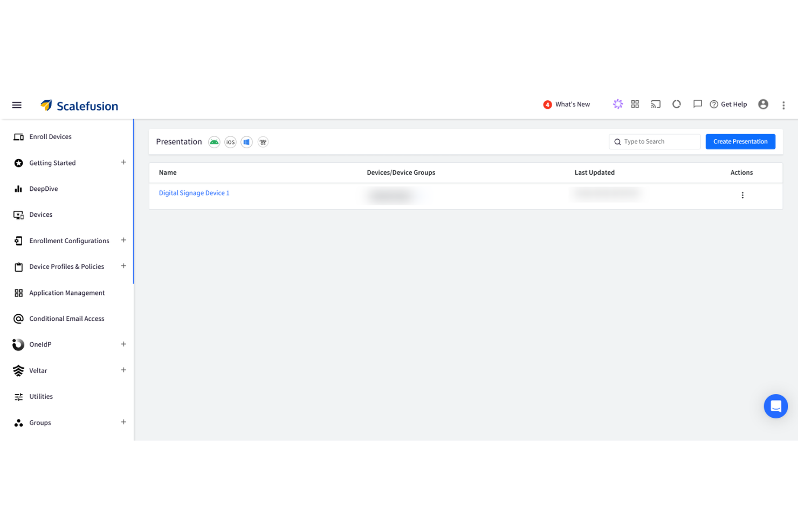Open the hamburger navigation menu
Image resolution: width=798 pixels, height=532 pixels.
coord(17,105)
